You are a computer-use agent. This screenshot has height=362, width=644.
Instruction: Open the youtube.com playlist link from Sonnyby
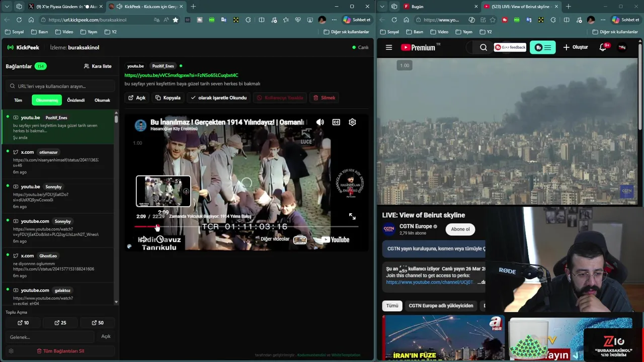[x=58, y=231]
